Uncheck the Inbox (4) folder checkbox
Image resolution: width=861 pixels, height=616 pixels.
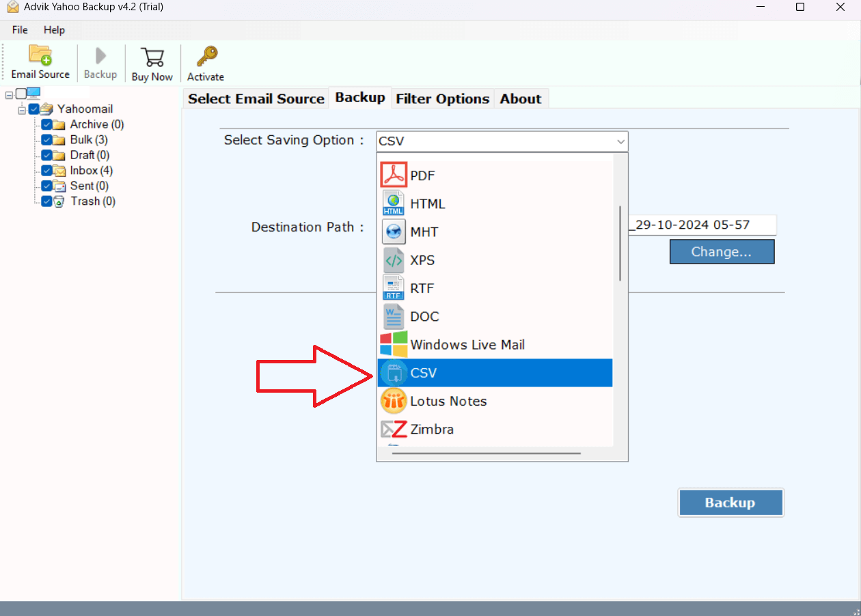click(46, 170)
